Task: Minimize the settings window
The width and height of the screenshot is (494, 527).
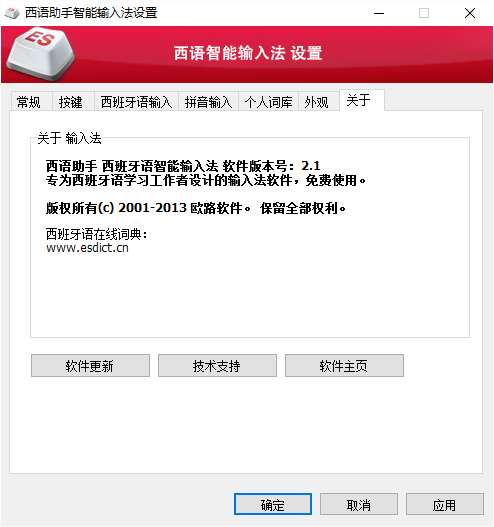Action: [379, 13]
